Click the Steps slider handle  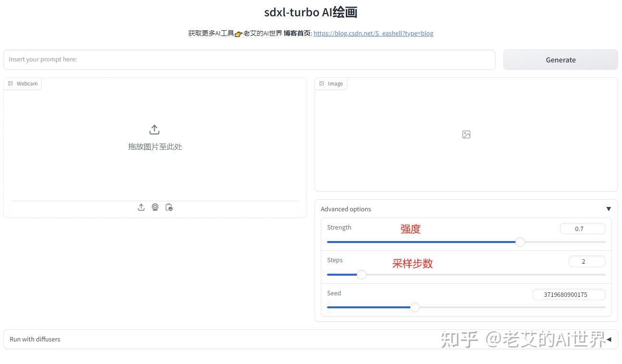[x=362, y=275]
